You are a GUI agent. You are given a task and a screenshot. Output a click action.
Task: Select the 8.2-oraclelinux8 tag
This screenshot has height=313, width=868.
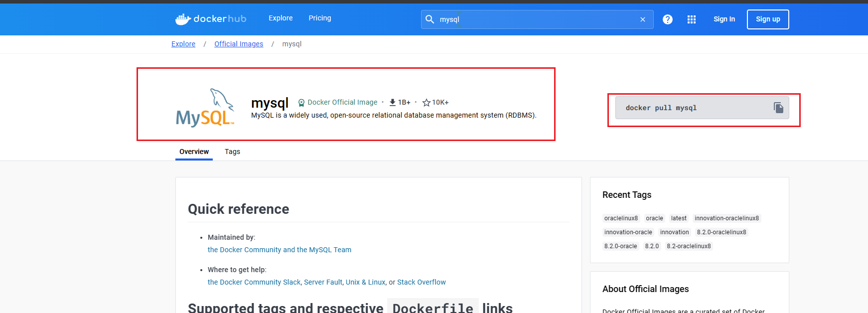[689, 246]
